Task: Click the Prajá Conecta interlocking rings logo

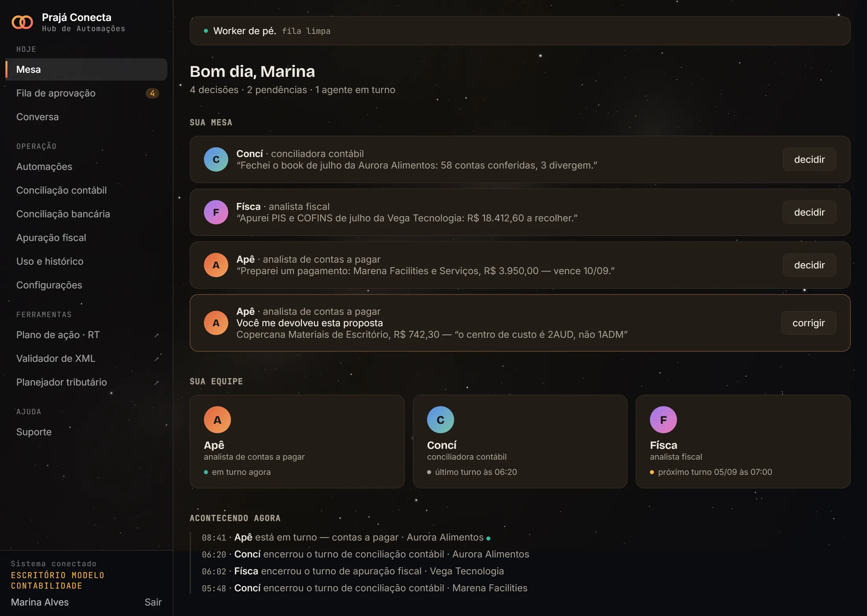Action: click(x=22, y=22)
